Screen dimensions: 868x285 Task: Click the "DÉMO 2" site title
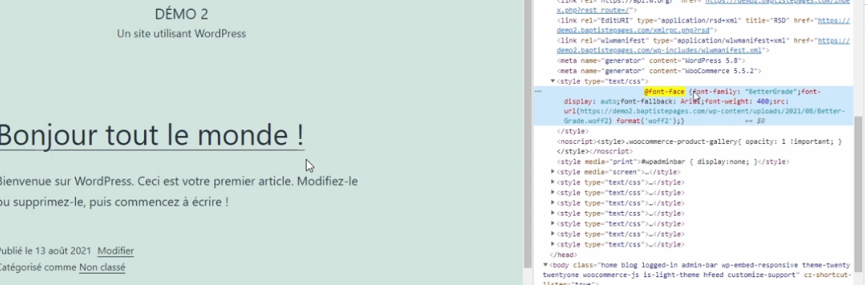click(x=182, y=14)
